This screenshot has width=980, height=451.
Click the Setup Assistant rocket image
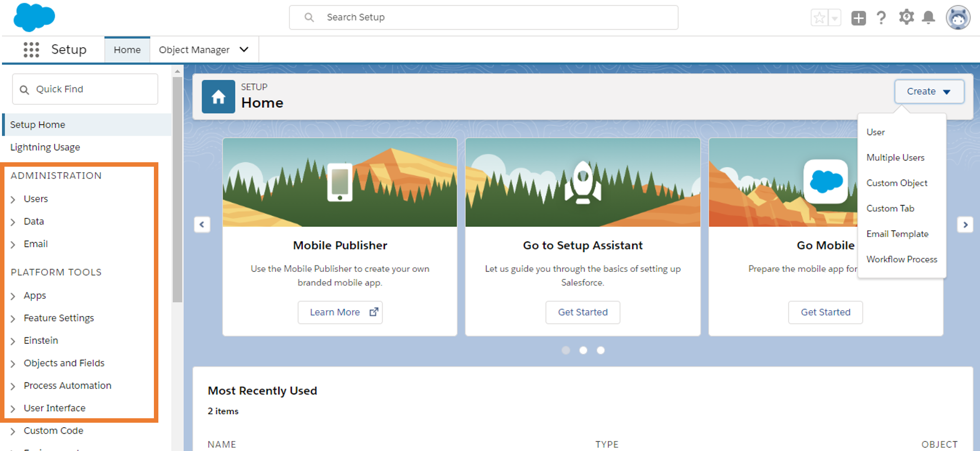click(x=583, y=182)
